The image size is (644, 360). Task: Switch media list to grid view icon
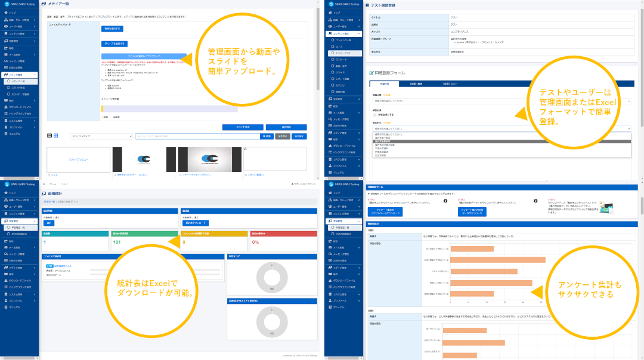(x=56, y=136)
